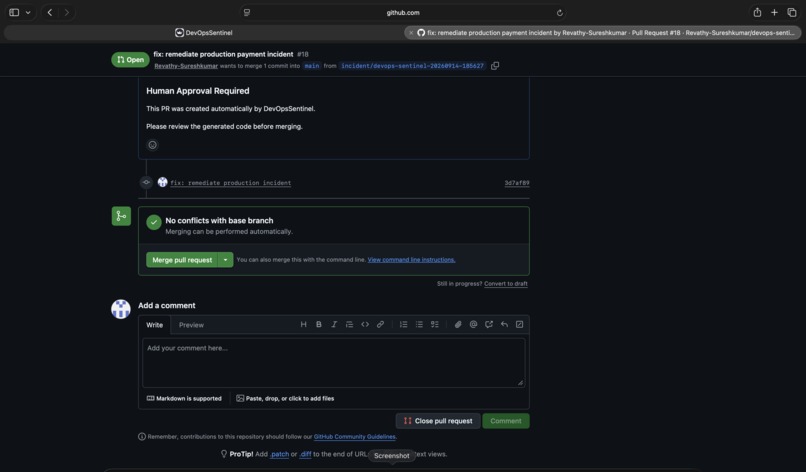
Task: Open GitHub Community Guidelines link
Action: point(355,437)
